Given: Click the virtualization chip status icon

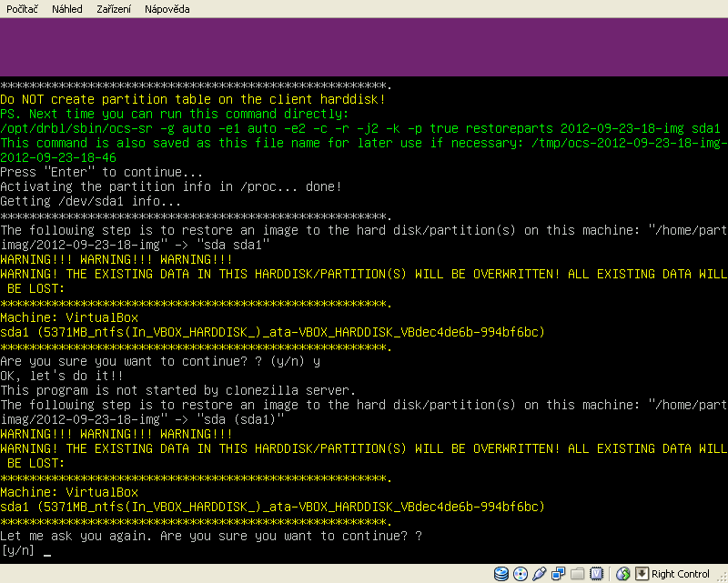Looking at the screenshot, I should [x=596, y=574].
